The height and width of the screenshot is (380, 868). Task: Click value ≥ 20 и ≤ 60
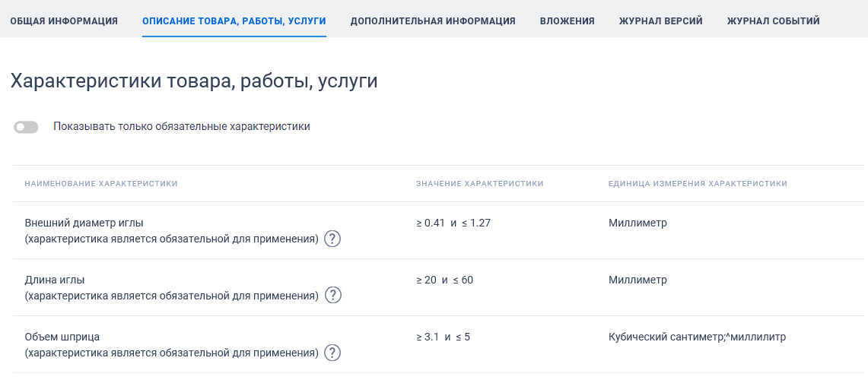pos(444,280)
